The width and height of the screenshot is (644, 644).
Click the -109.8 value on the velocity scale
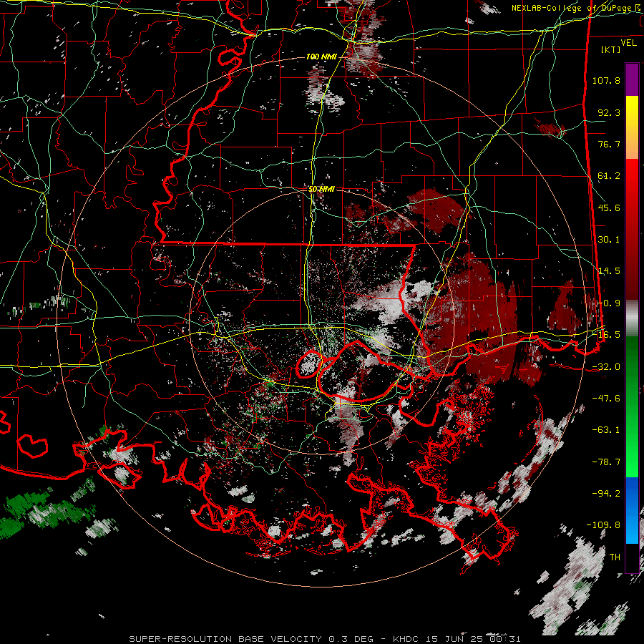[603, 525]
